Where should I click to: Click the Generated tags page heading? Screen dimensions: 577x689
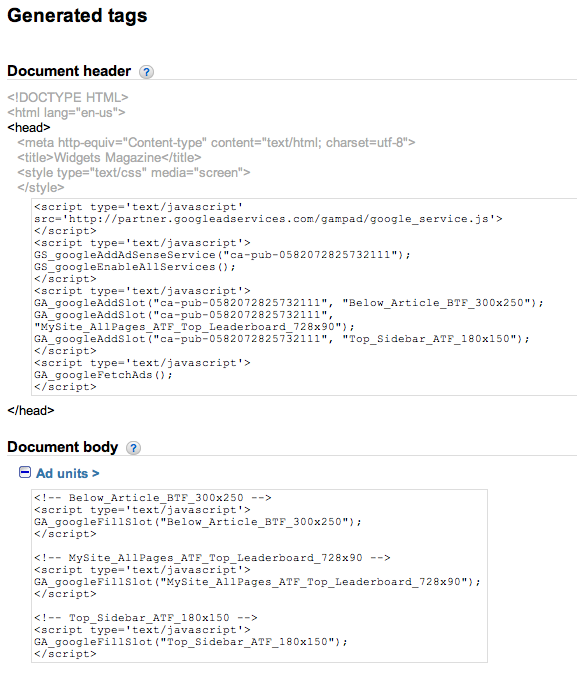(x=77, y=16)
